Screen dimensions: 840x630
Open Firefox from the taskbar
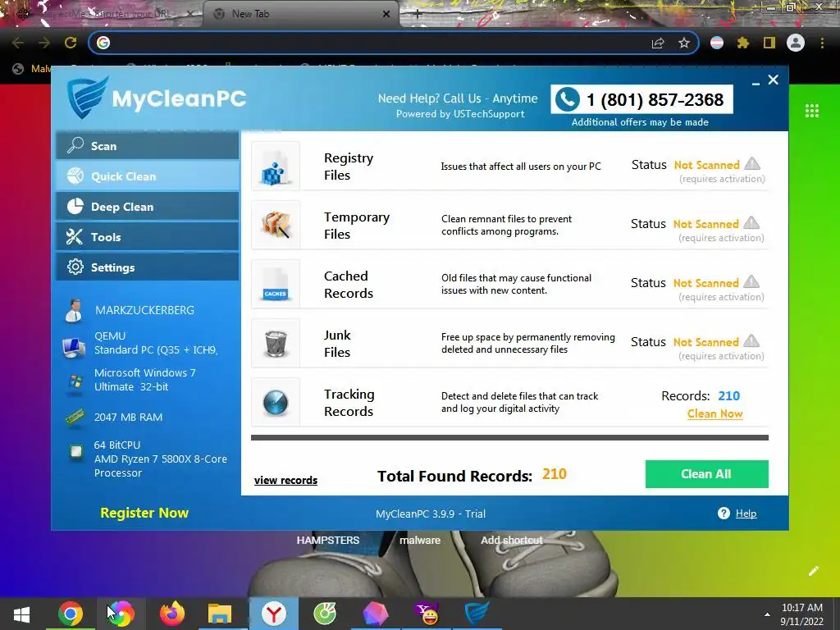click(x=172, y=614)
